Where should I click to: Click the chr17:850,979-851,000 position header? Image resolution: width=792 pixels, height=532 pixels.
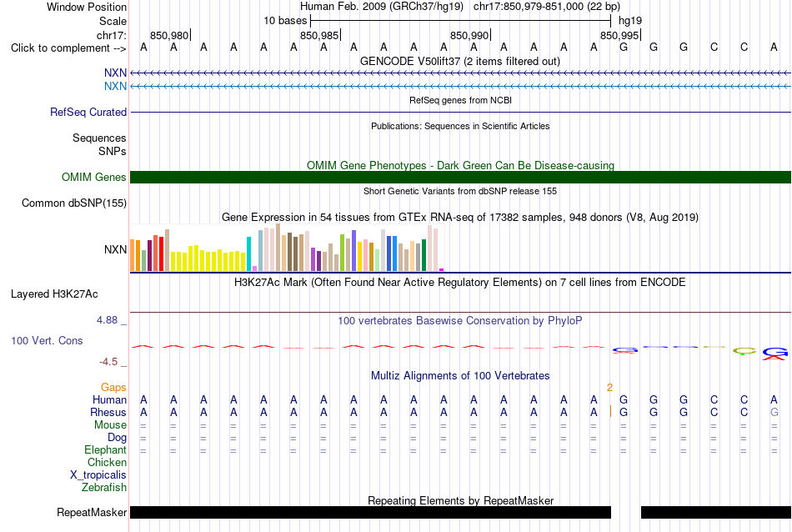(x=547, y=7)
